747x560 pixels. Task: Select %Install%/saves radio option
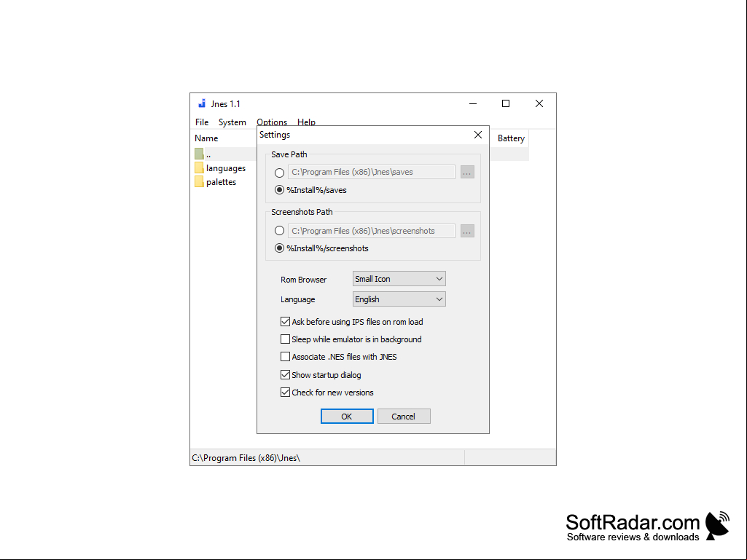pyautogui.click(x=280, y=190)
